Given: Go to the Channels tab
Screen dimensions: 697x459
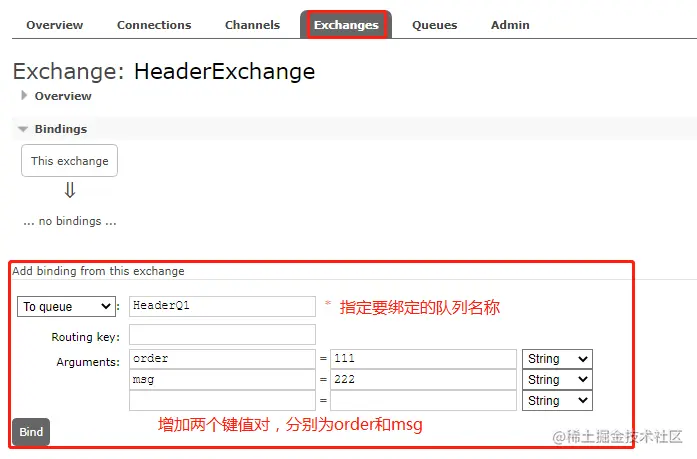Looking at the screenshot, I should point(252,25).
